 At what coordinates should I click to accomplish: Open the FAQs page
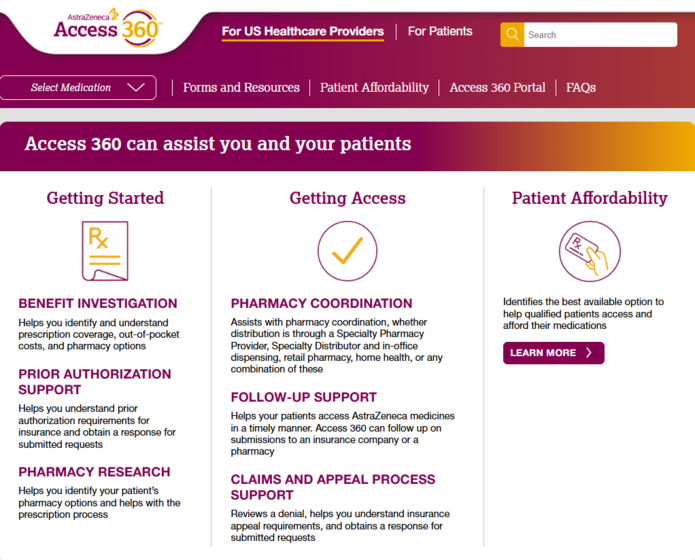(x=581, y=88)
